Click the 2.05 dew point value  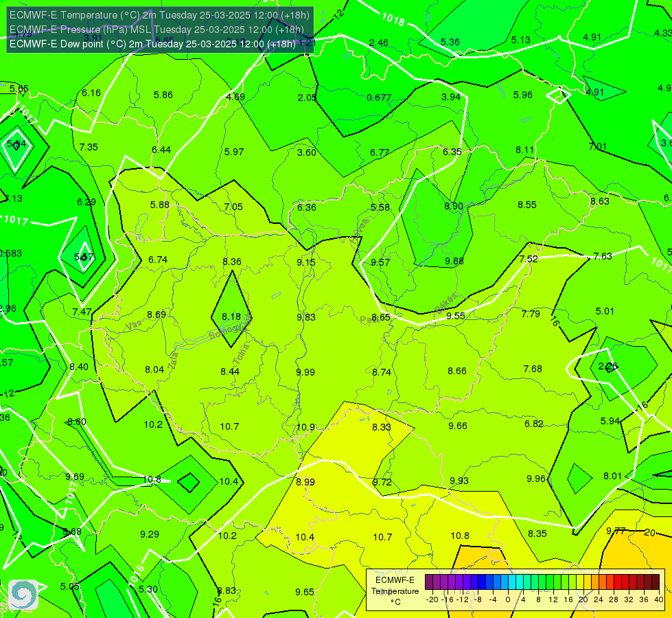pyautogui.click(x=307, y=98)
